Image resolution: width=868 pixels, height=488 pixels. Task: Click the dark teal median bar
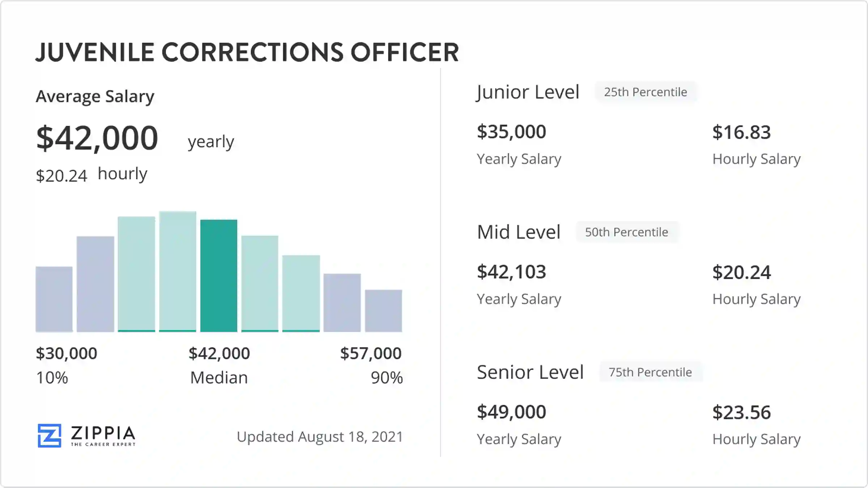click(219, 275)
